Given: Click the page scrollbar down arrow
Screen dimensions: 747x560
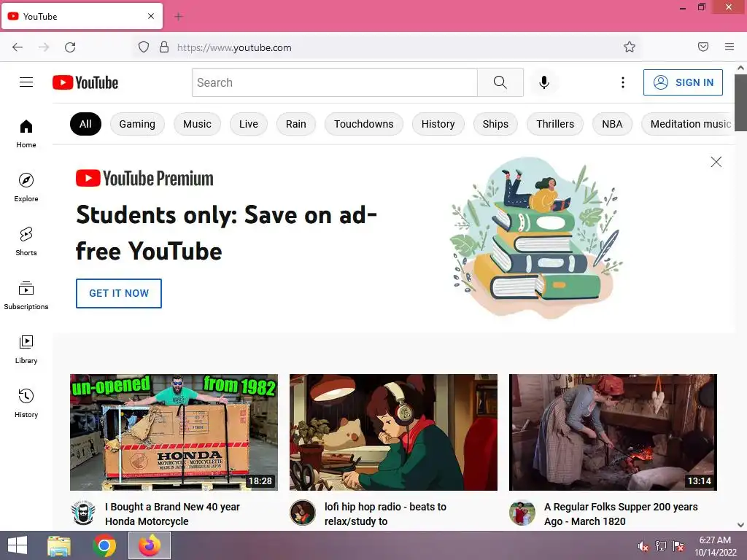Looking at the screenshot, I should click(741, 525).
